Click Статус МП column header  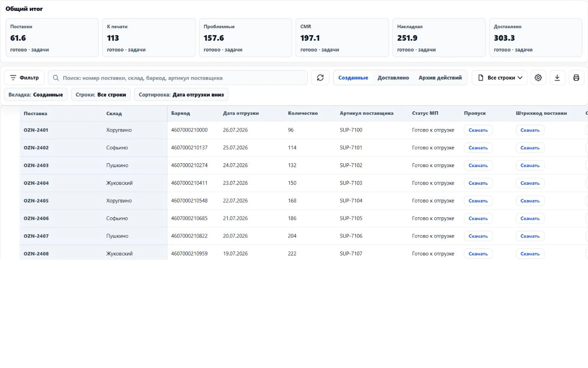click(x=425, y=113)
